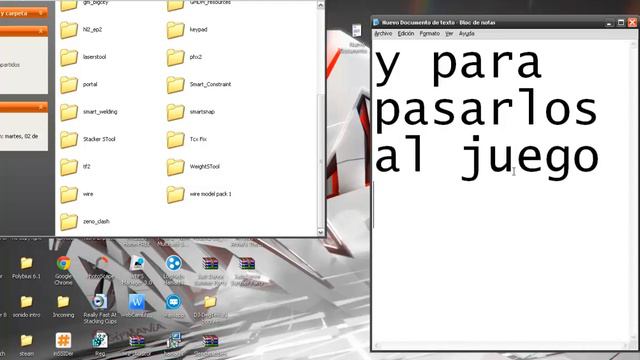Select the inSSIDer desktop shortcut

tap(63, 345)
